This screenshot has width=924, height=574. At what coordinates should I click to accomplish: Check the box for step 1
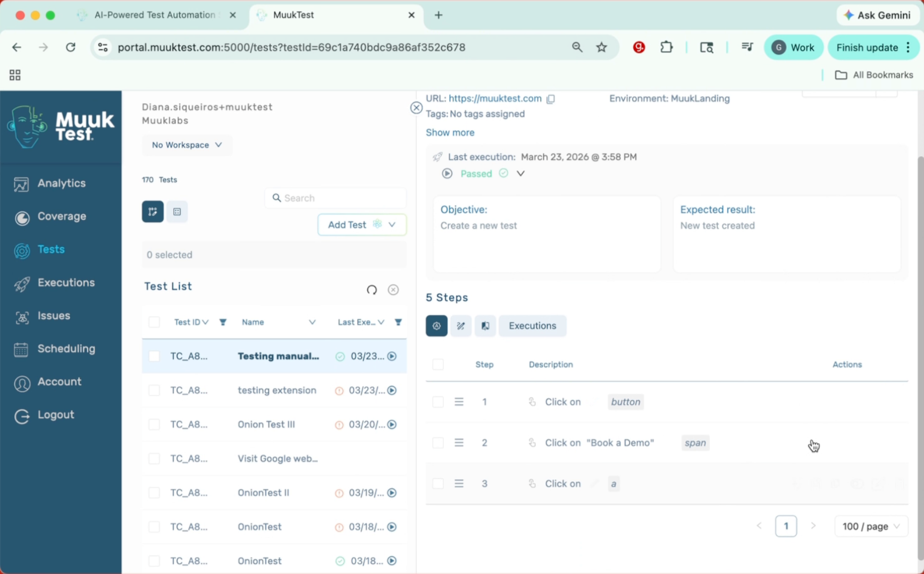tap(438, 402)
